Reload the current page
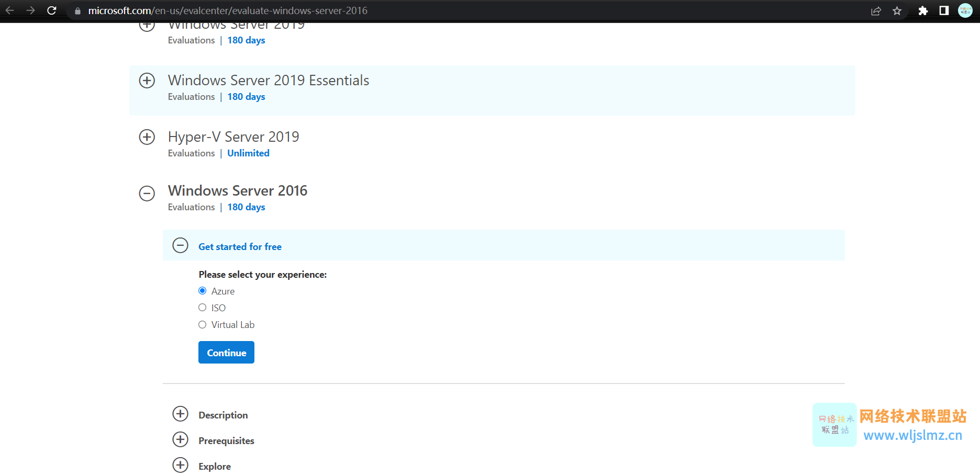The width and height of the screenshot is (980, 476). click(51, 10)
